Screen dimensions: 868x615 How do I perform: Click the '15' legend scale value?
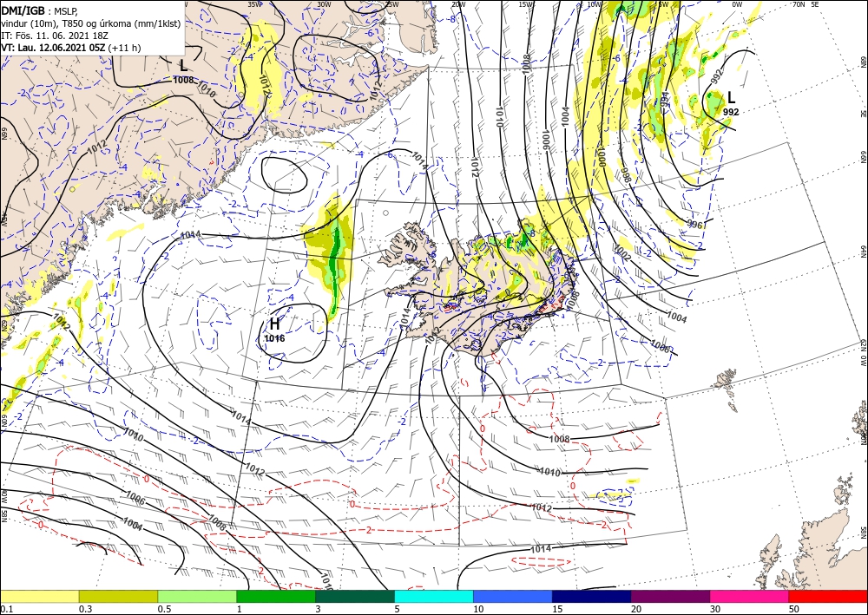click(x=557, y=609)
